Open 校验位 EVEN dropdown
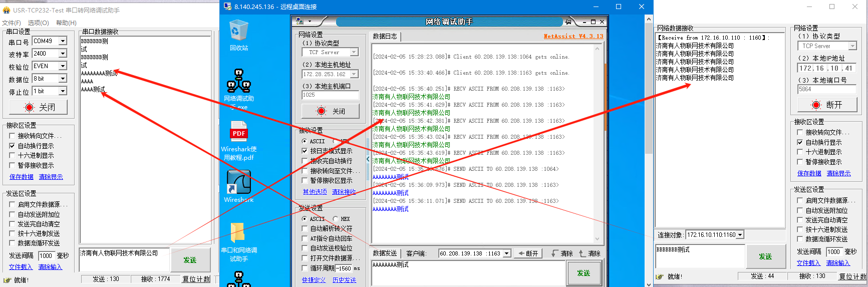Screen dimensions: 868x287 point(63,66)
